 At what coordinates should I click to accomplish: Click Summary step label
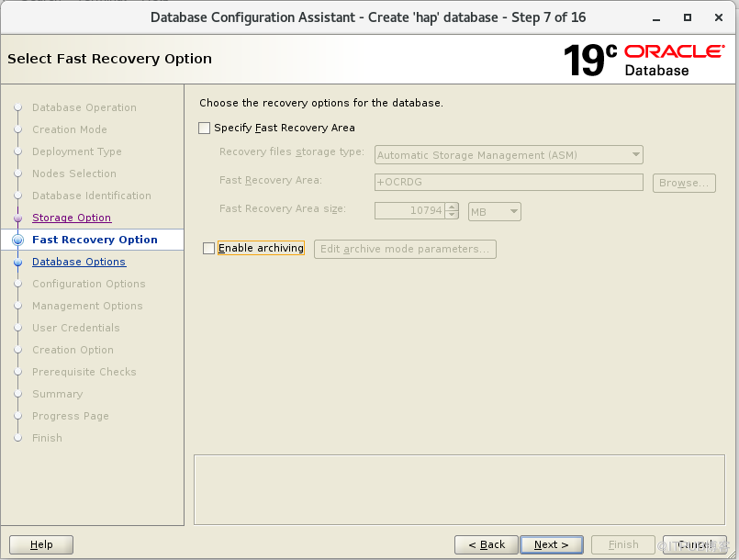click(58, 394)
